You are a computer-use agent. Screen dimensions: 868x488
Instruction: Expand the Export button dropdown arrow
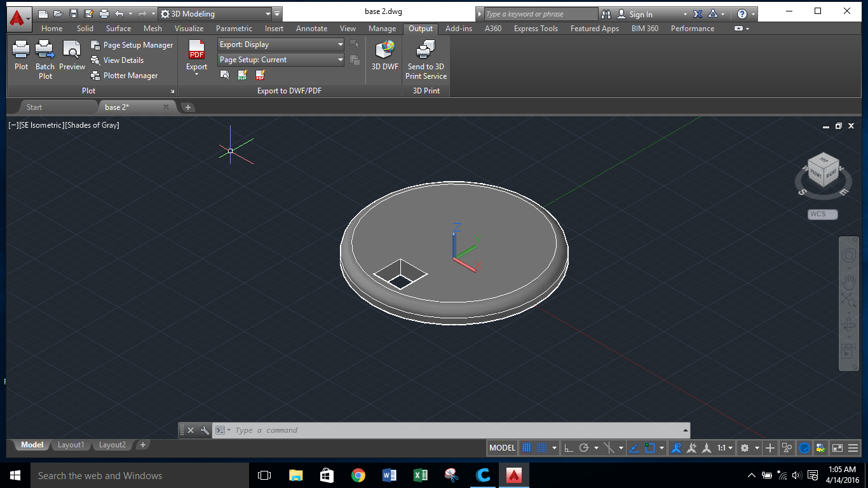coord(196,74)
